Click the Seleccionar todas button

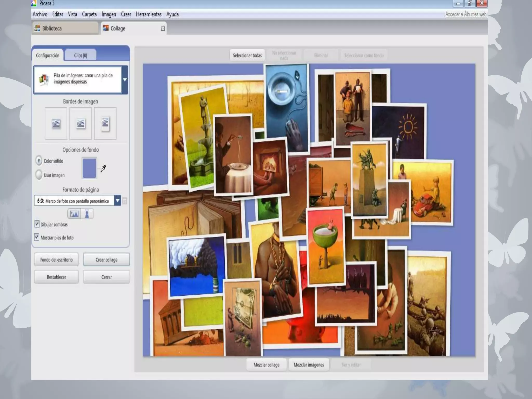click(x=247, y=55)
